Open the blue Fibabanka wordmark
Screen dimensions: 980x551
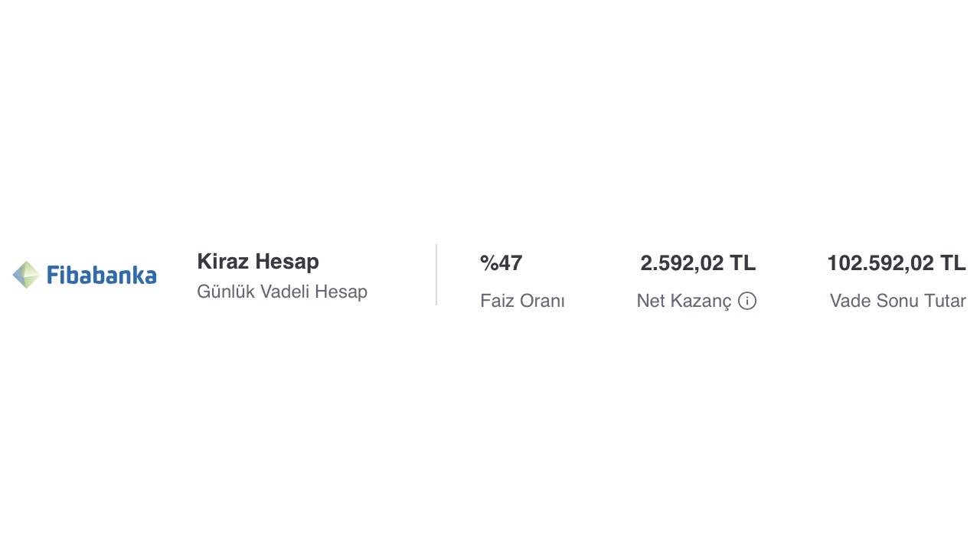[x=101, y=275]
